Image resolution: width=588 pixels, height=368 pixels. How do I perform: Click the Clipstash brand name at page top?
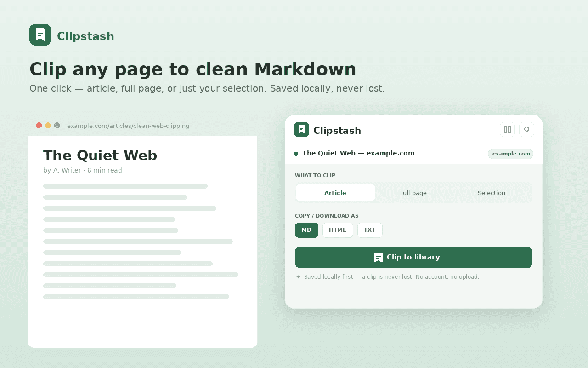(85, 36)
